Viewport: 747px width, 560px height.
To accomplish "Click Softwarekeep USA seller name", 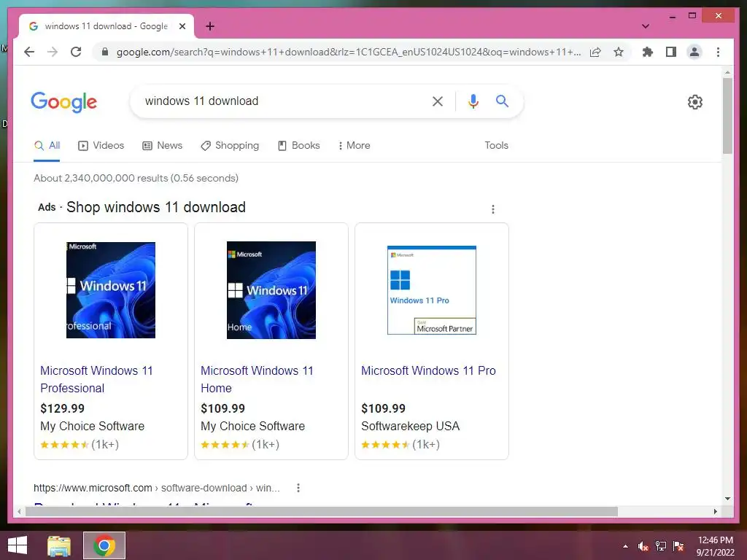I will pos(410,426).
